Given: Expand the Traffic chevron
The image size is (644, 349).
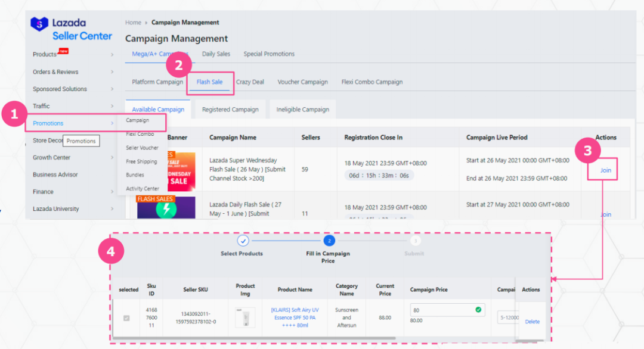Looking at the screenshot, I should 112,106.
